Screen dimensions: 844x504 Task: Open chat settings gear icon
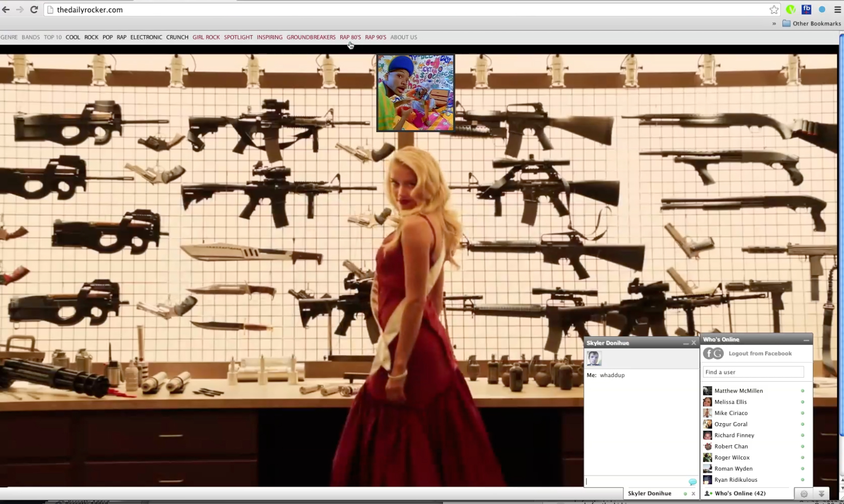(x=804, y=494)
